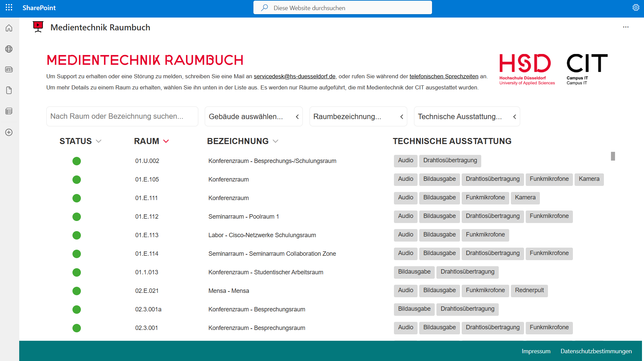The image size is (644, 361).
Task: Open the telefonischen Sprechzeiten link
Action: coord(444,76)
